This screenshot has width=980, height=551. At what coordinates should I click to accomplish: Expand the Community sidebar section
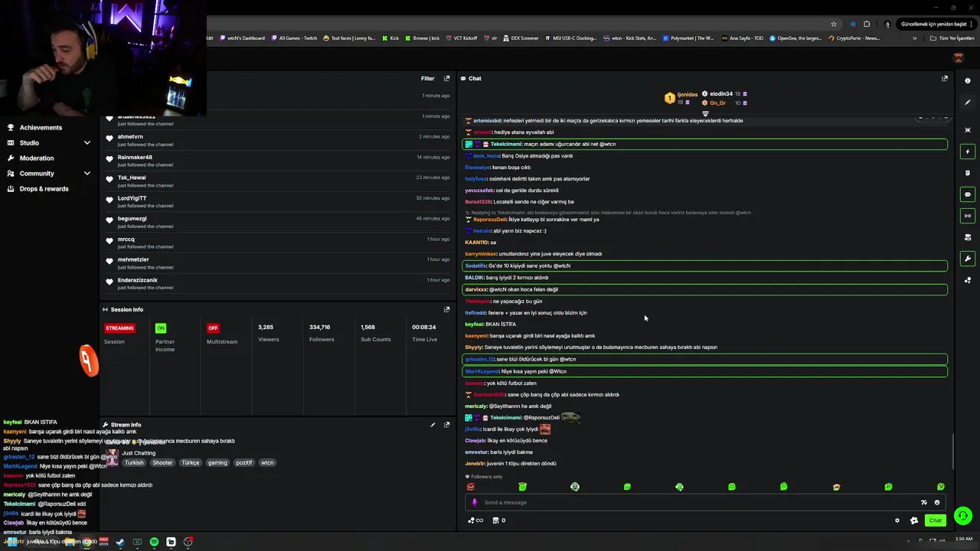pyautogui.click(x=87, y=174)
